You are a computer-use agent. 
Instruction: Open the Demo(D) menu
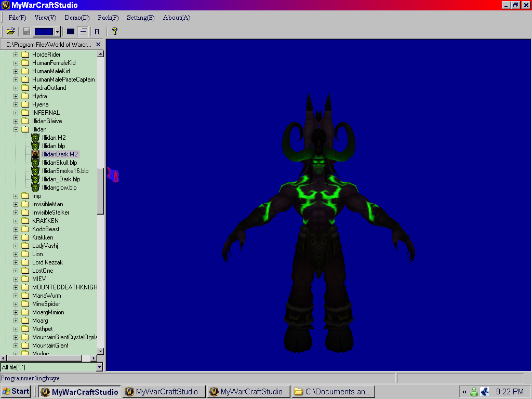click(x=77, y=18)
